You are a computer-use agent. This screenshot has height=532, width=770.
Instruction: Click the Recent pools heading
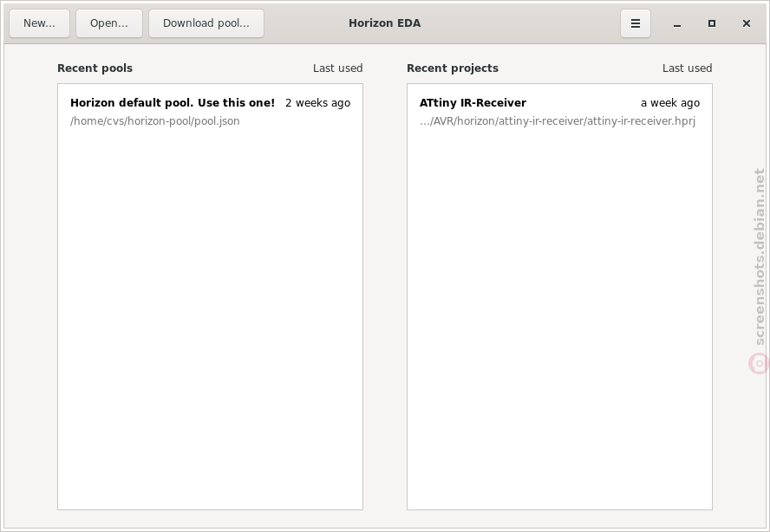[95, 68]
